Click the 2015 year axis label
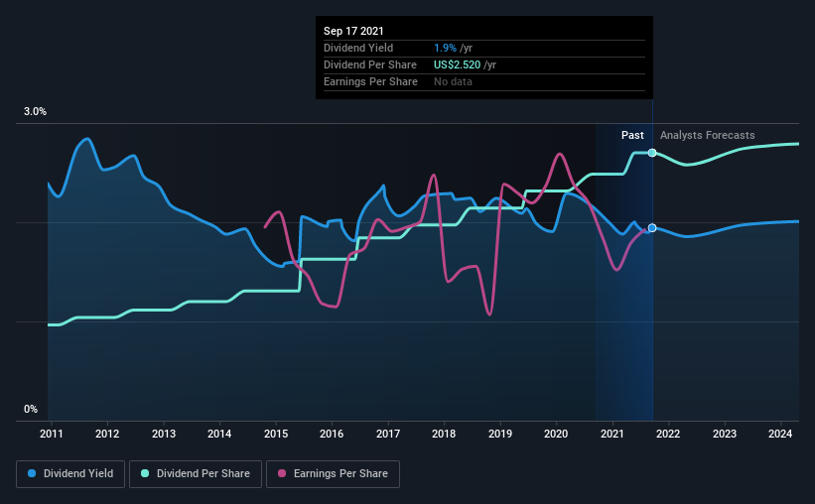The height and width of the screenshot is (504, 815). pos(276,434)
